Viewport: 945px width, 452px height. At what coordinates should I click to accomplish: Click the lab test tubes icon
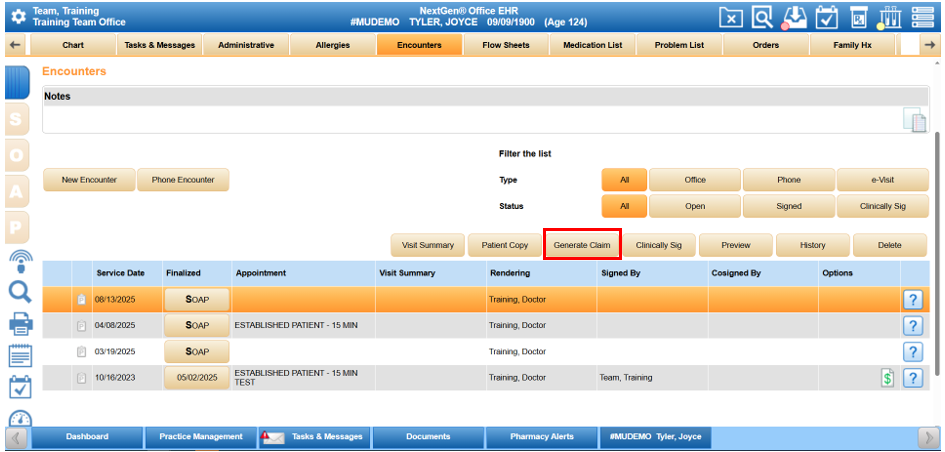(x=891, y=17)
